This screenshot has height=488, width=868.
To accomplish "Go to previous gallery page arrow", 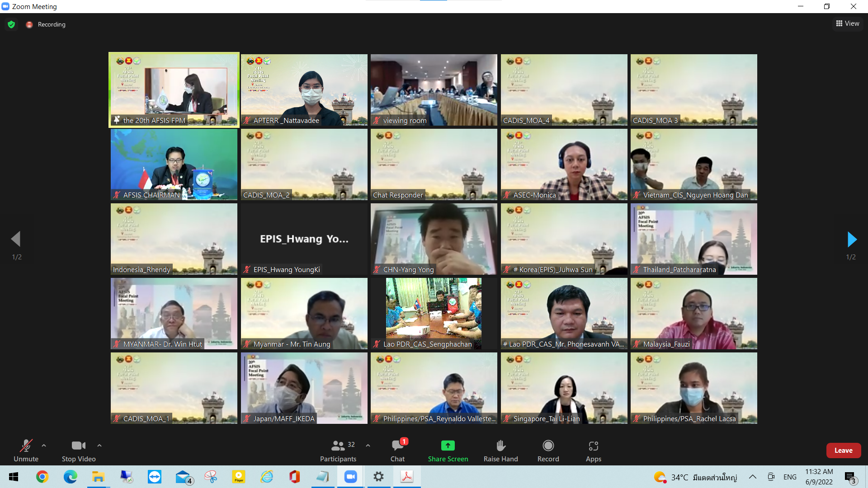I will (16, 239).
